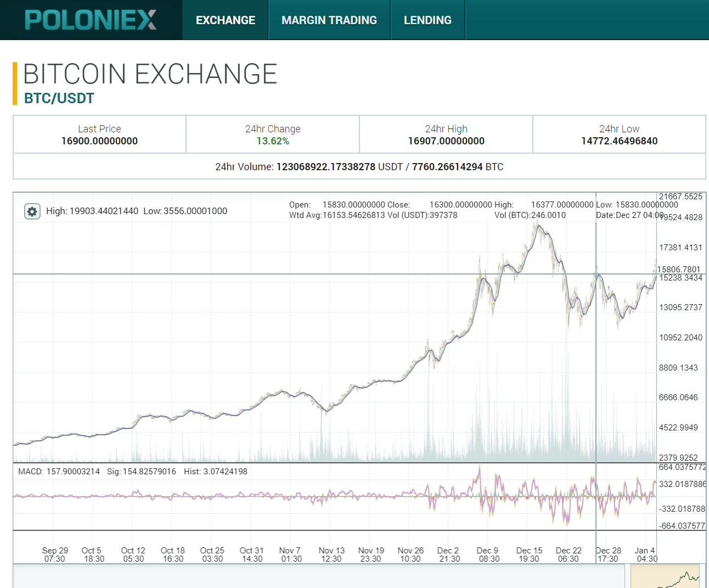709x588 pixels.
Task: Click the Sep 29 07:30 axis label
Action: click(x=55, y=555)
